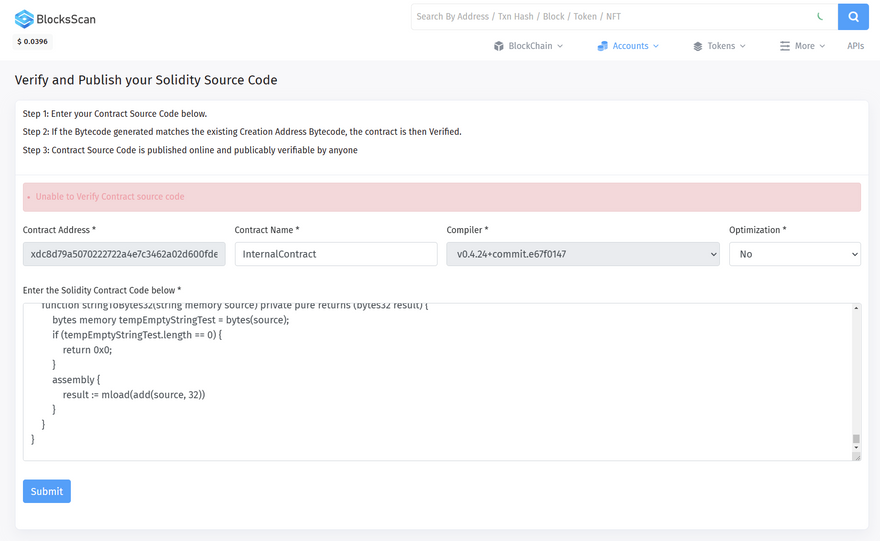
Task: Open the Compiler version dropdown
Action: tap(583, 254)
